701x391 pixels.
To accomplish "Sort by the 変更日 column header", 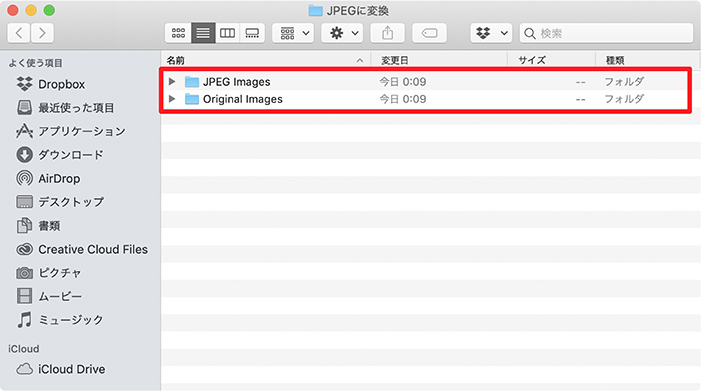I will (x=439, y=60).
